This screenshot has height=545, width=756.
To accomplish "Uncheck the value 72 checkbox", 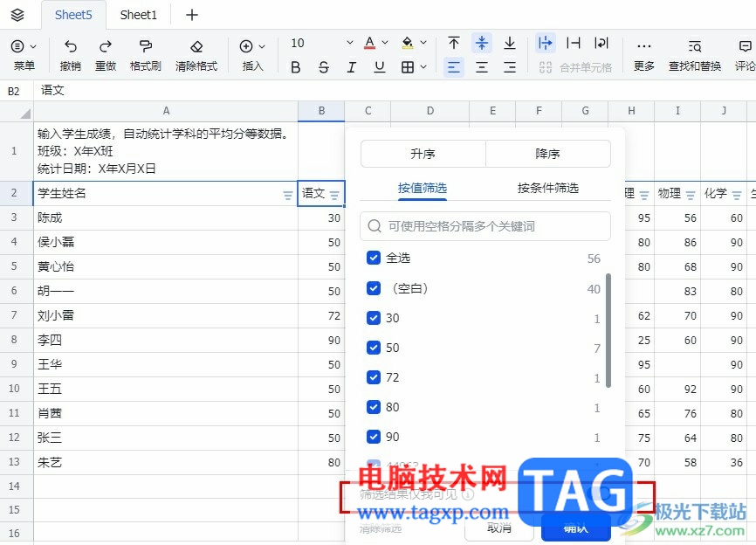I will [x=373, y=377].
